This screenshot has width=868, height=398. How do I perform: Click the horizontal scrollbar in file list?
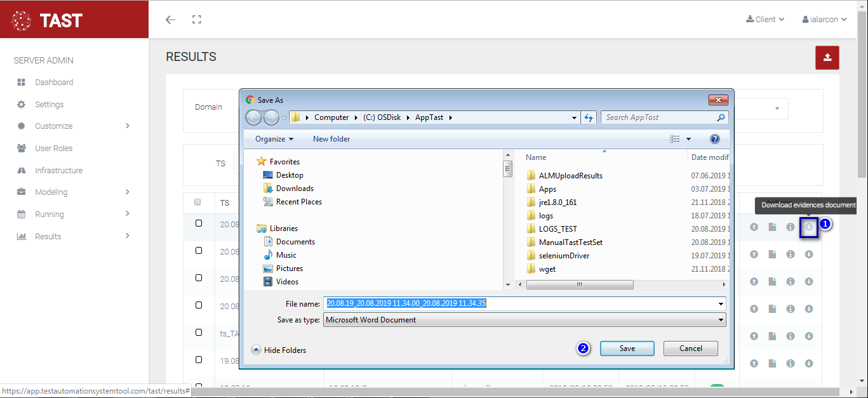coord(579,284)
